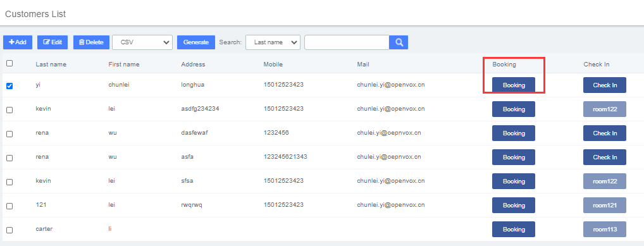Viewport: 644px width, 246px height.
Task: Click the magnifier search button
Action: 399,42
